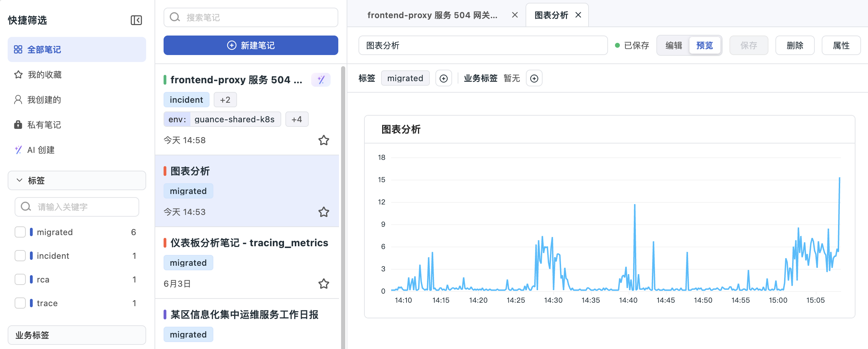Image resolution: width=868 pixels, height=349 pixels.
Task: Click the tag keyword search field
Action: (77, 207)
